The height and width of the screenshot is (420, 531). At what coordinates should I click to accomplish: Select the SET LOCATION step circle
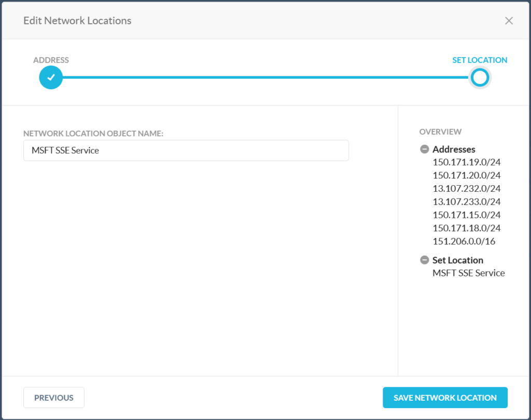click(480, 77)
